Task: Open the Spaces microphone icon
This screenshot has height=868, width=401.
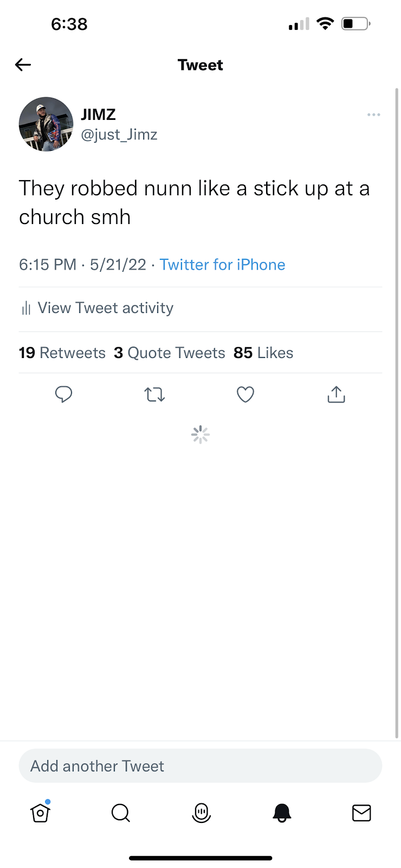Action: (x=201, y=813)
